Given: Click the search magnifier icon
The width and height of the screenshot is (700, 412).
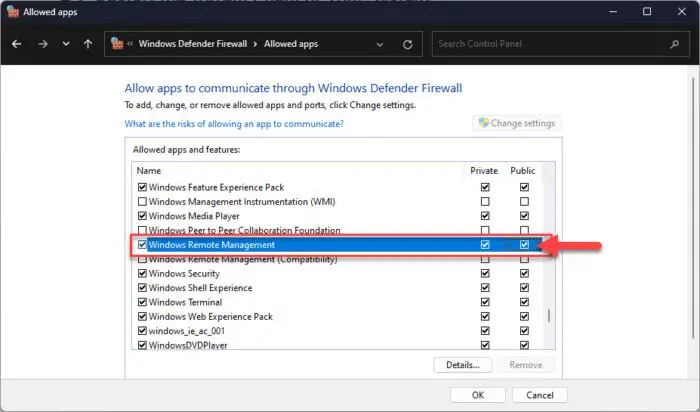Looking at the screenshot, I should click(x=675, y=44).
